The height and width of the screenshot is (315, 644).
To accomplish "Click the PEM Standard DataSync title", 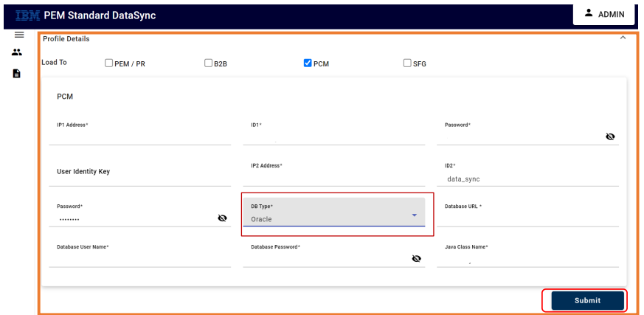I will tap(100, 16).
